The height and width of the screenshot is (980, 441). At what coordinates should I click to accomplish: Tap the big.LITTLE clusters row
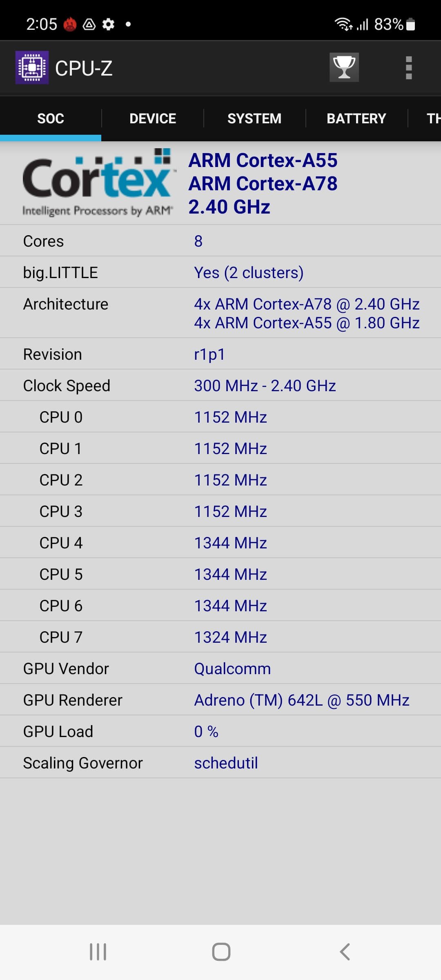220,272
